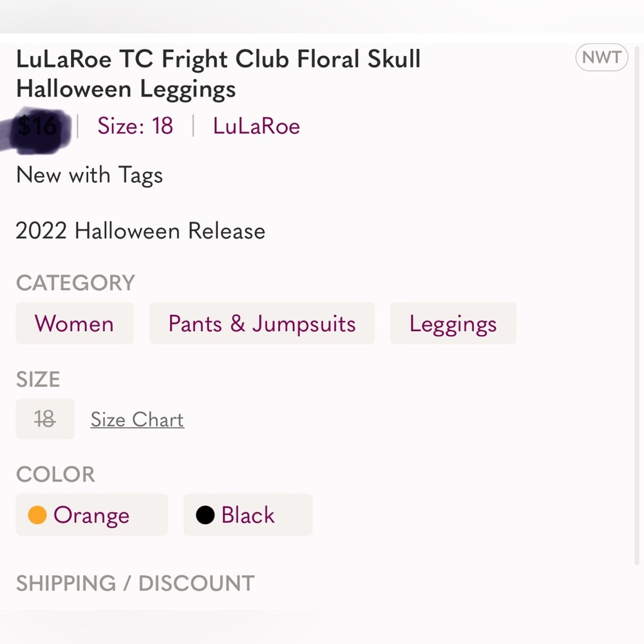Click the SIZE section header
Screen dimensions: 644x644
[x=38, y=379]
